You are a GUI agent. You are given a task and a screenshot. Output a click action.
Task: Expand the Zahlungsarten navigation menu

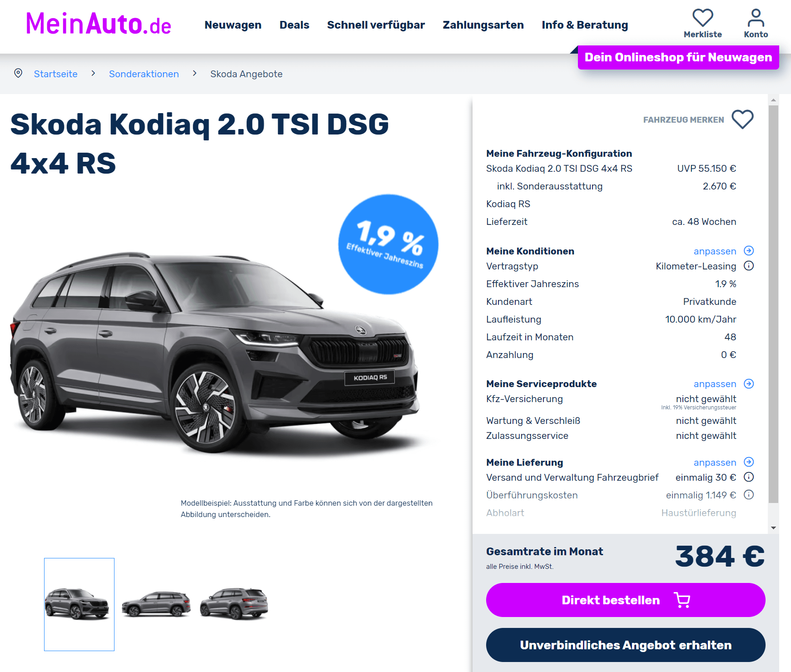coord(483,25)
